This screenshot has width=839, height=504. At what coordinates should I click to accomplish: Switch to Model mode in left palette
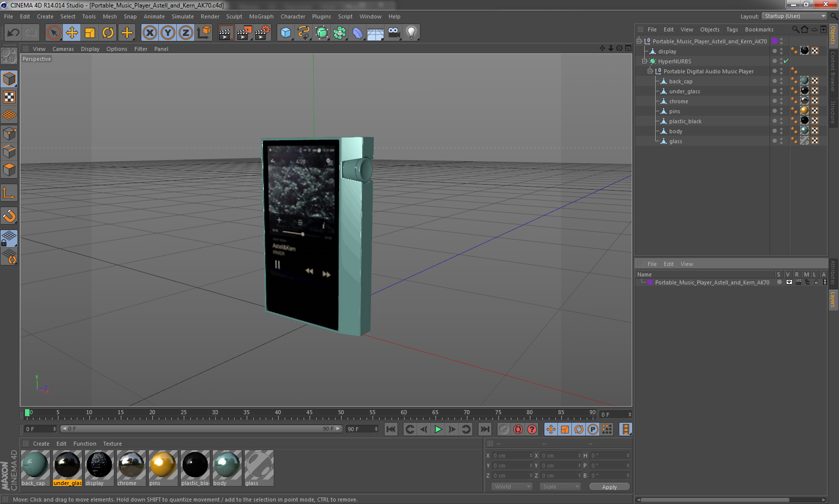[9, 79]
